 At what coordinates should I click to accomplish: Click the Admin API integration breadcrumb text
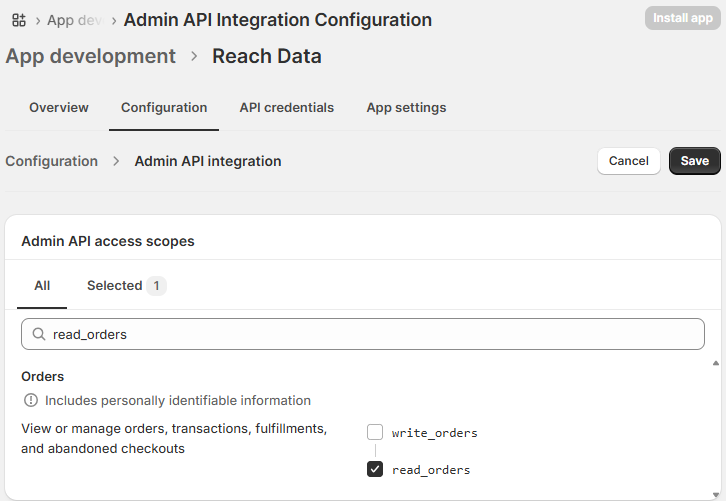pos(208,161)
